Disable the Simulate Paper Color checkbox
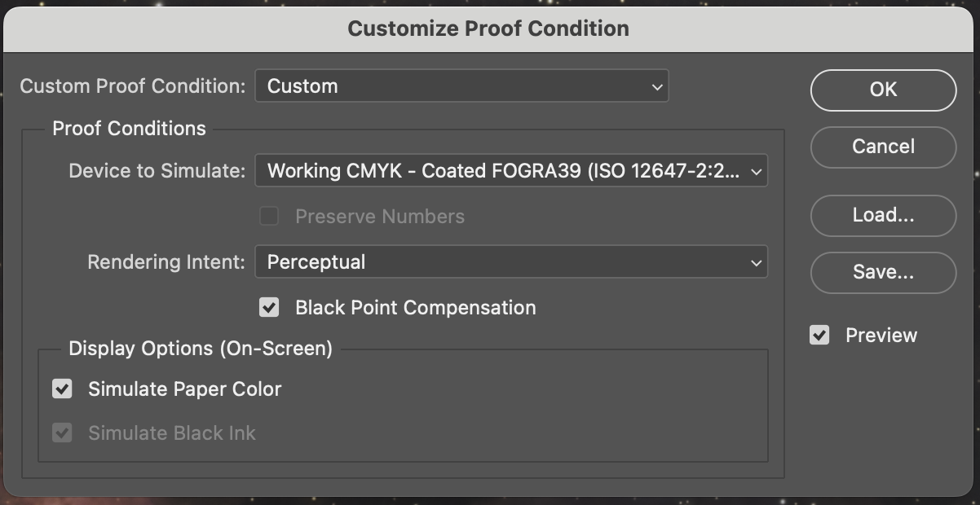The width and height of the screenshot is (980, 505). 62,389
